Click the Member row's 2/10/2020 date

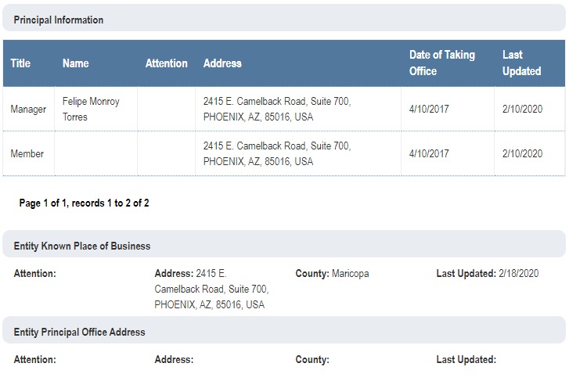pyautogui.click(x=522, y=154)
